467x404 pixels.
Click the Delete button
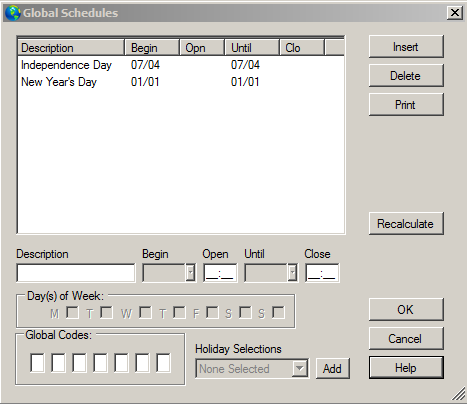(406, 76)
